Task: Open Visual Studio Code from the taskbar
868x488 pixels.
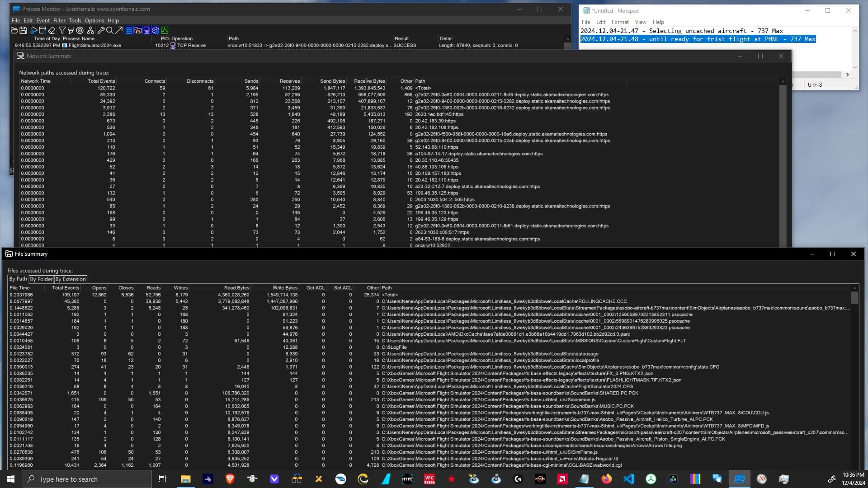Action: tap(628, 479)
